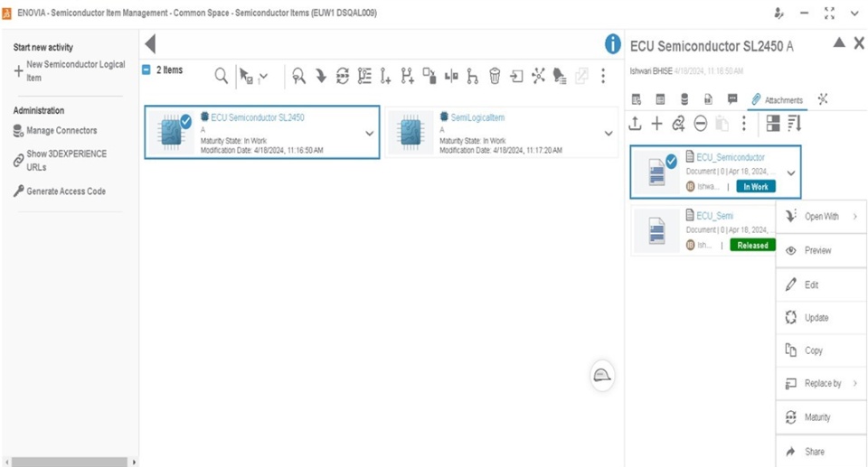Image resolution: width=868 pixels, height=467 pixels.
Task: Click the relations network icon in items toolbar
Action: (538, 76)
